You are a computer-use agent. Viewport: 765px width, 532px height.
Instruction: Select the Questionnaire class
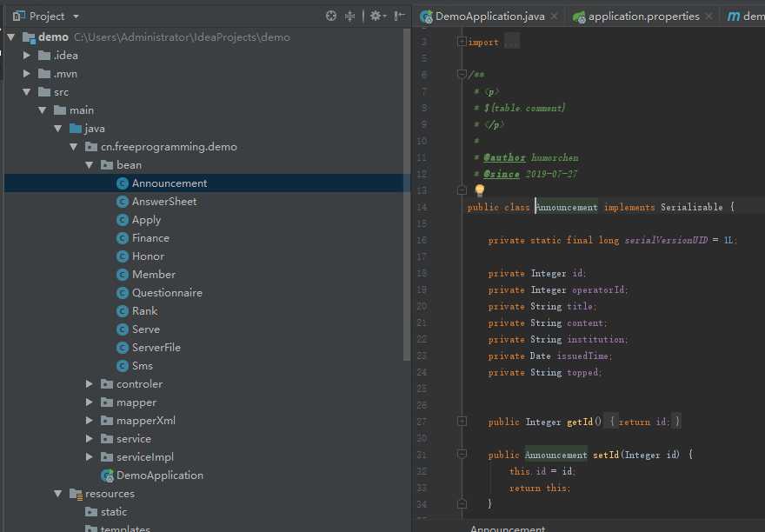coord(167,293)
